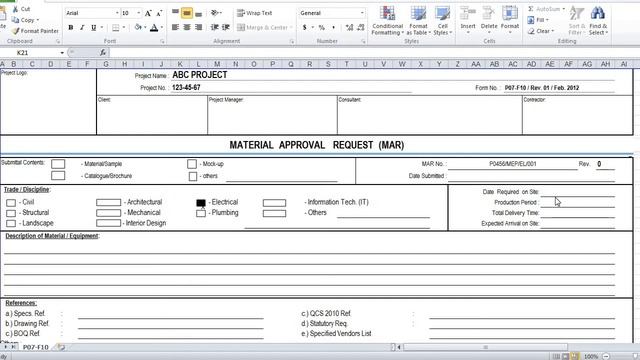Apply comma style number format
This screenshot has height=360, width=640.
(x=333, y=27)
